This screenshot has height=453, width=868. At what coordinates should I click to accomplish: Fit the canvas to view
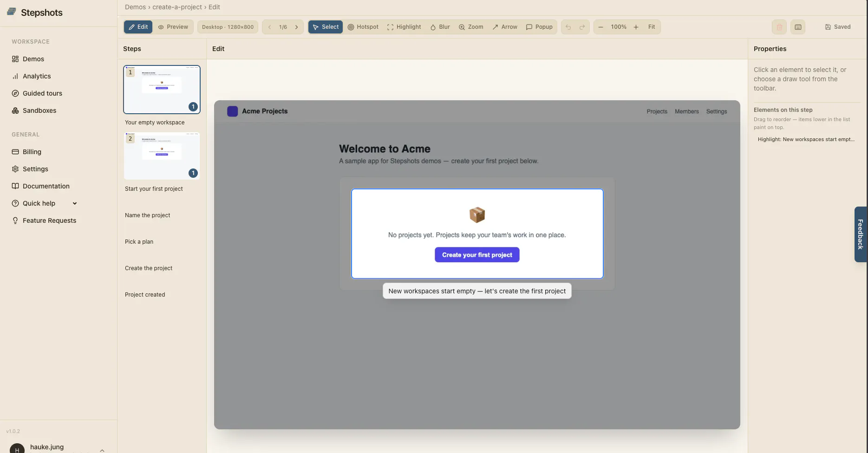coord(652,27)
